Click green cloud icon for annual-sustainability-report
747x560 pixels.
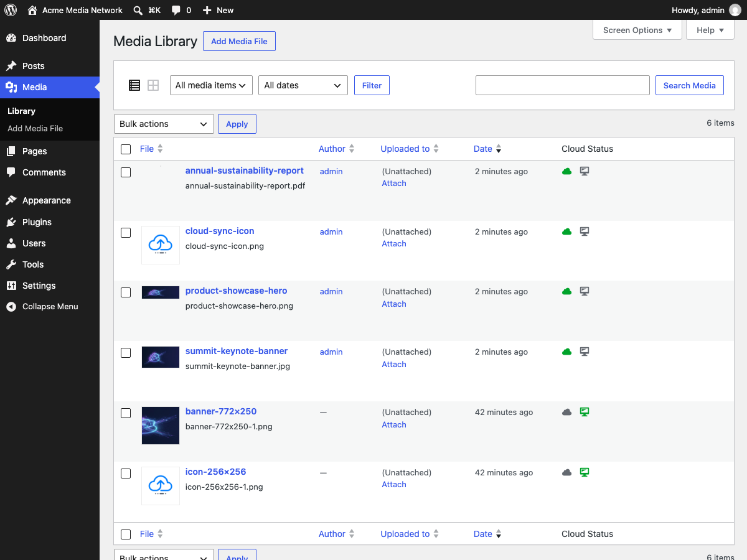pos(566,171)
